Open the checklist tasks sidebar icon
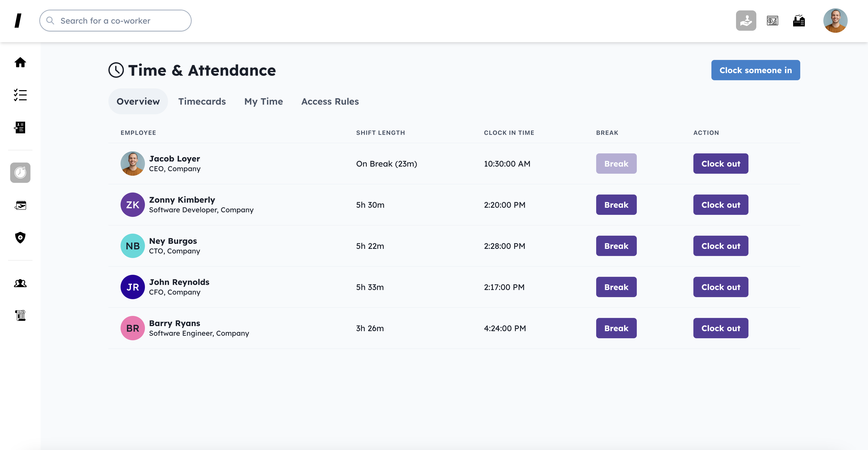 (20, 95)
